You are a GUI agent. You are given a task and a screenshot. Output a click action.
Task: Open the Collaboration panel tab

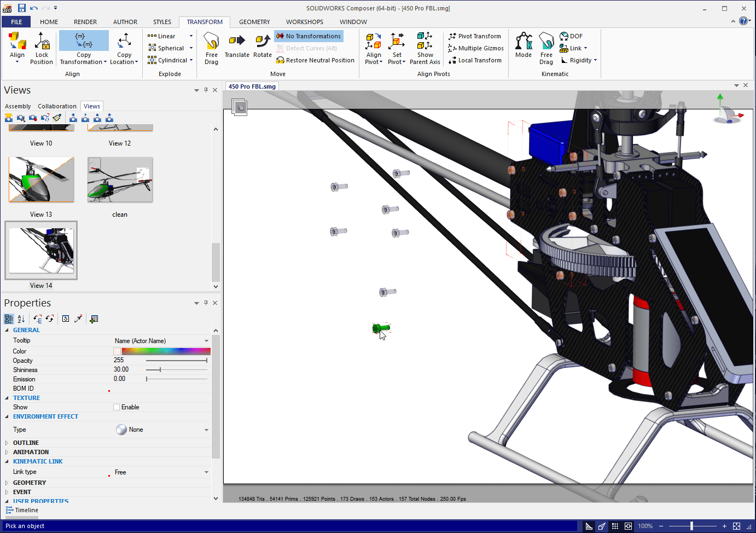pyautogui.click(x=57, y=106)
